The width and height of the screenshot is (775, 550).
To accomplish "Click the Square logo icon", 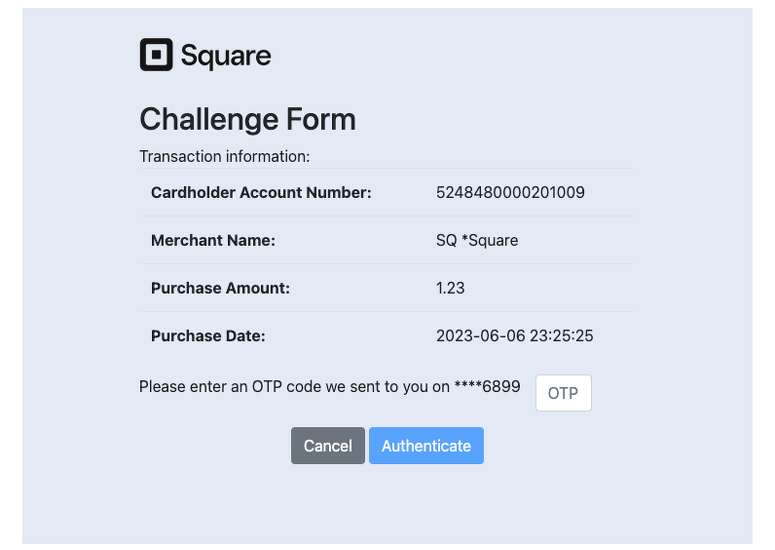I will click(x=156, y=55).
